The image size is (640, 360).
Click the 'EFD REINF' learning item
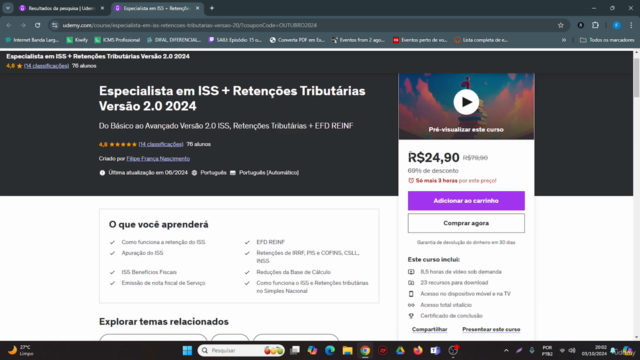click(x=270, y=242)
